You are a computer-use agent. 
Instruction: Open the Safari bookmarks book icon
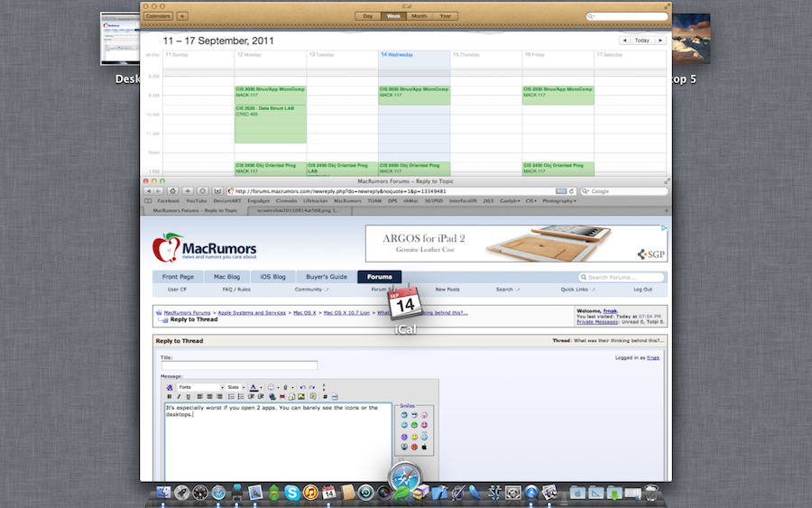point(148,201)
